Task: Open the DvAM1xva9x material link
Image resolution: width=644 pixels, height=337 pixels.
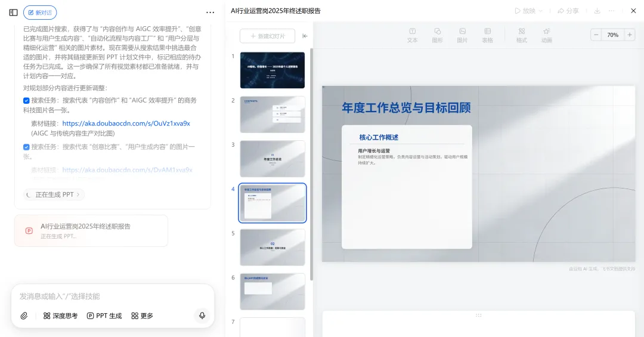Action: pyautogui.click(x=127, y=170)
